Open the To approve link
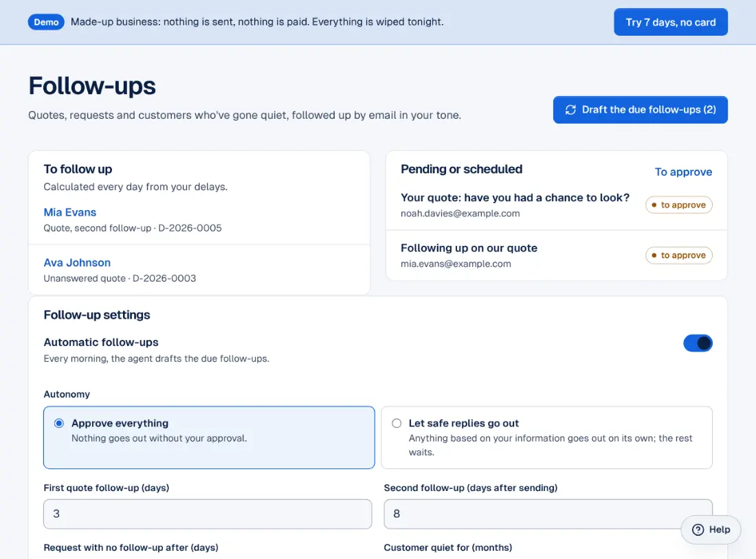 (683, 172)
